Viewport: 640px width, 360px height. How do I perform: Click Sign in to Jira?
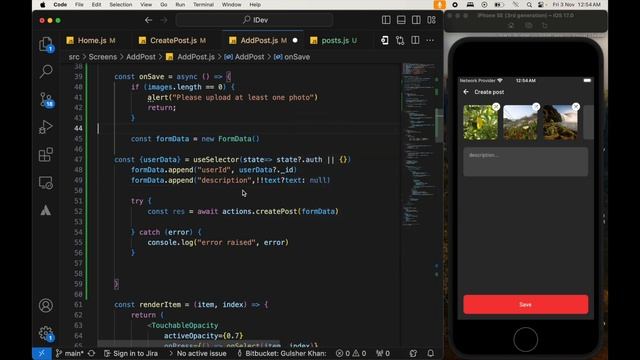click(x=131, y=353)
